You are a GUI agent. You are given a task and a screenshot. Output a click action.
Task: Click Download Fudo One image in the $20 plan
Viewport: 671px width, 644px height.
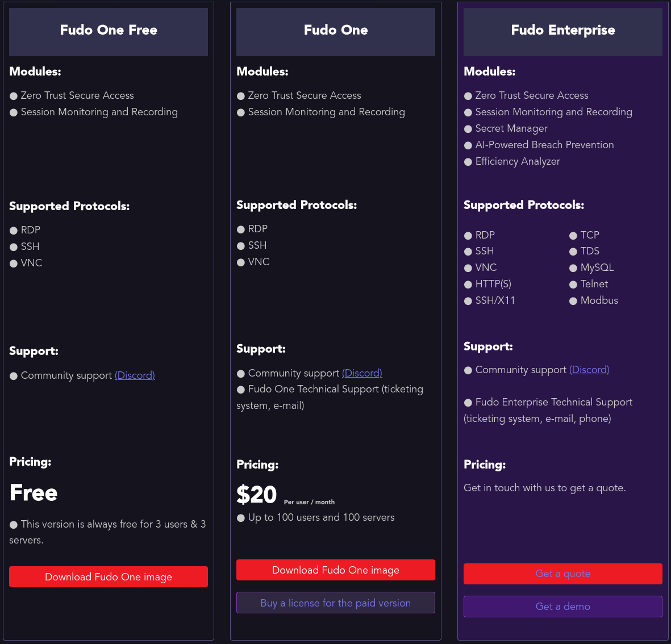click(x=336, y=570)
